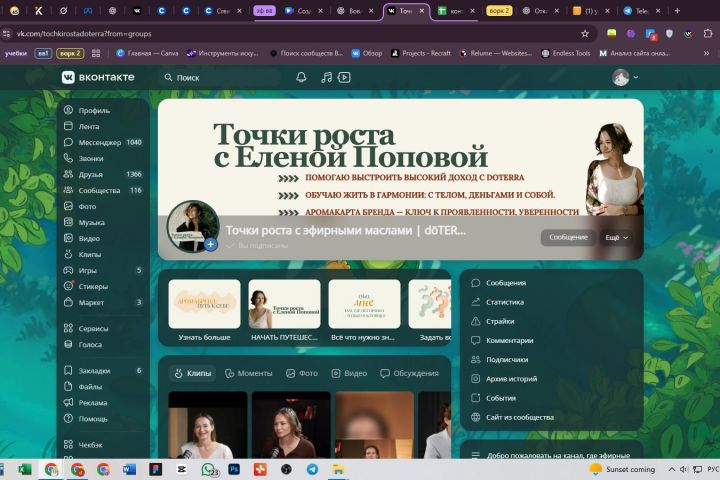Open the music player icon
The image size is (720, 480).
[x=326, y=77]
